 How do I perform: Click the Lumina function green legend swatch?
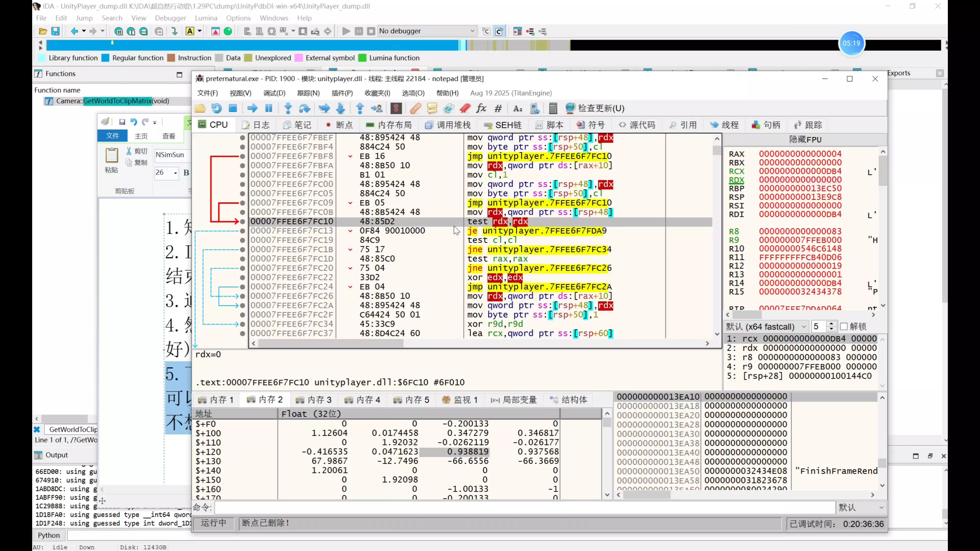(x=363, y=58)
